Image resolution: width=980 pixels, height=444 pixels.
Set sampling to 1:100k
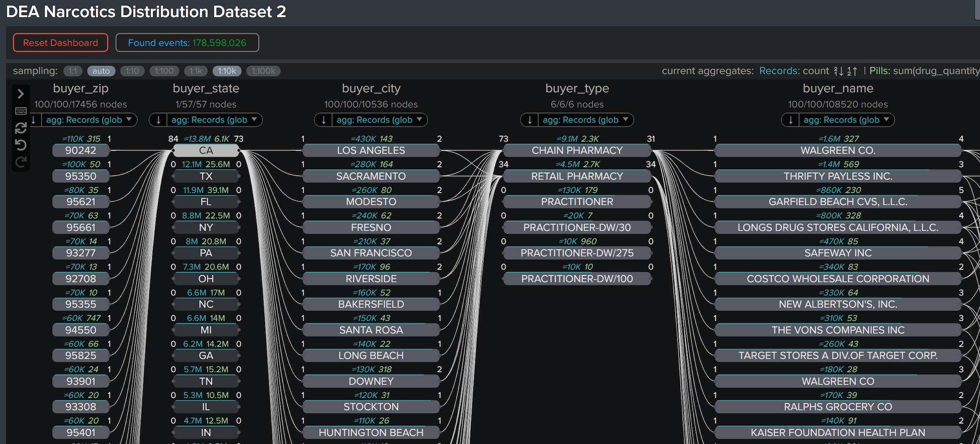click(x=263, y=71)
